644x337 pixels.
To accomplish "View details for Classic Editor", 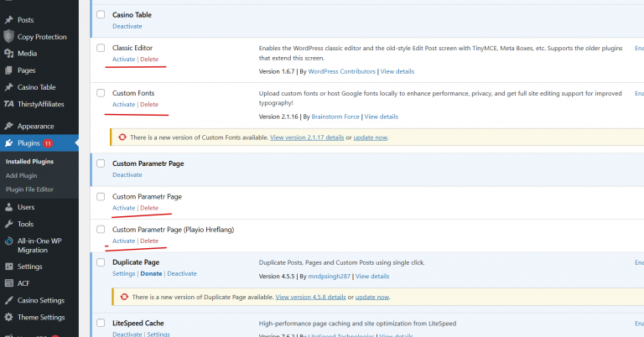I will [x=397, y=71].
